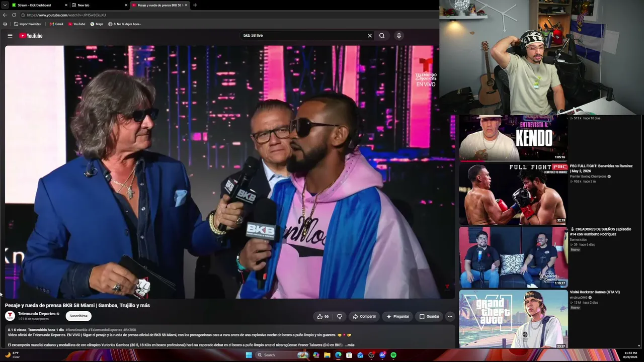The width and height of the screenshot is (644, 362).
Task: Close the New tab tab
Action: pyautogui.click(x=126, y=5)
